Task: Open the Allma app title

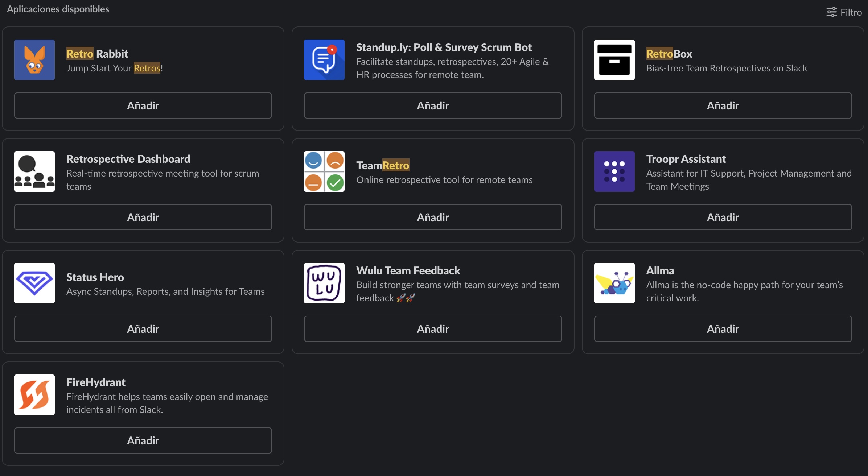Action: pyautogui.click(x=660, y=270)
